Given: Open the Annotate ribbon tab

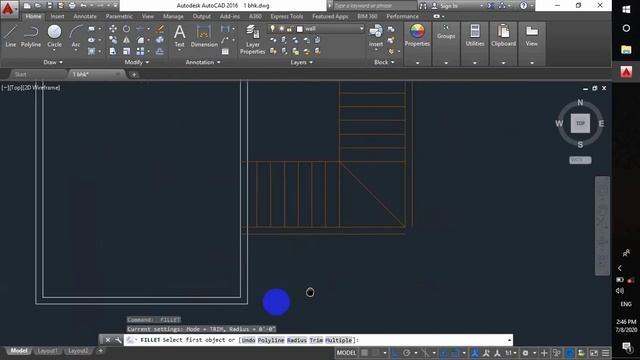Looking at the screenshot, I should (x=85, y=16).
